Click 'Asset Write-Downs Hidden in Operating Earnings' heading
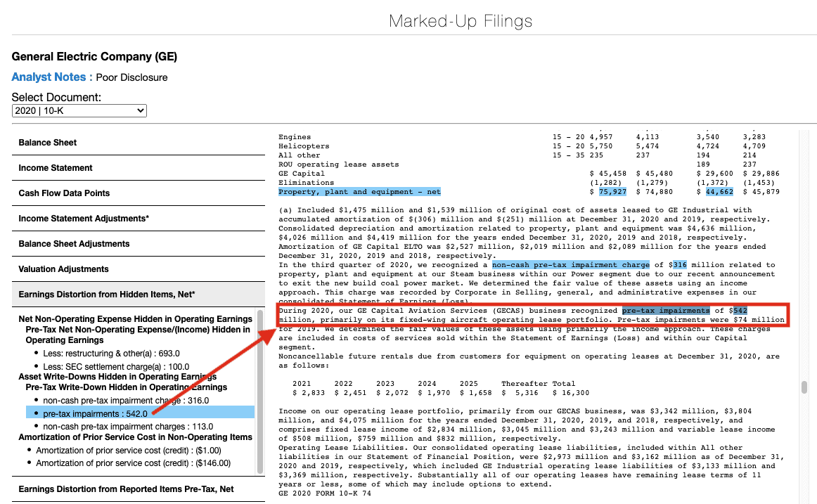The height and width of the screenshot is (504, 817). point(117,377)
